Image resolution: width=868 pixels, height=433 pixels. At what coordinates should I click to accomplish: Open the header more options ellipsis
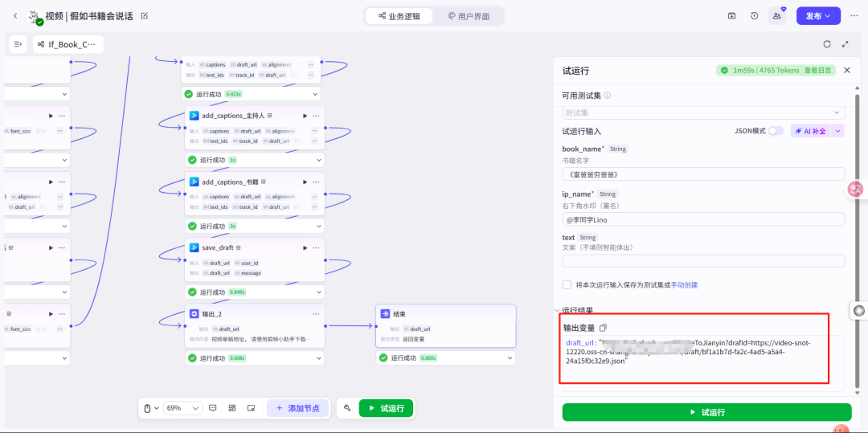[854, 16]
